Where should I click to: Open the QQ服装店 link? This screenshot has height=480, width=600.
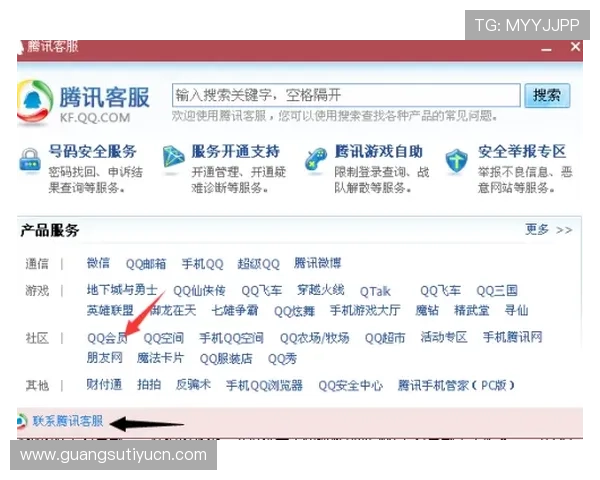click(x=226, y=359)
